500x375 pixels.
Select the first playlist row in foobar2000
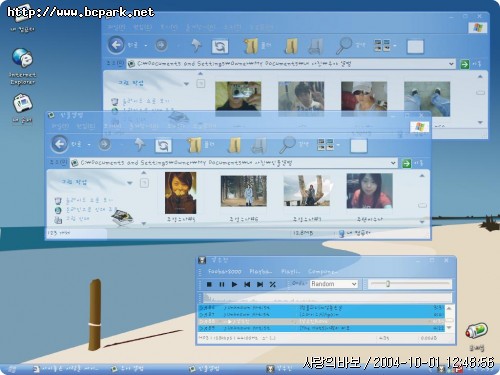[321, 307]
